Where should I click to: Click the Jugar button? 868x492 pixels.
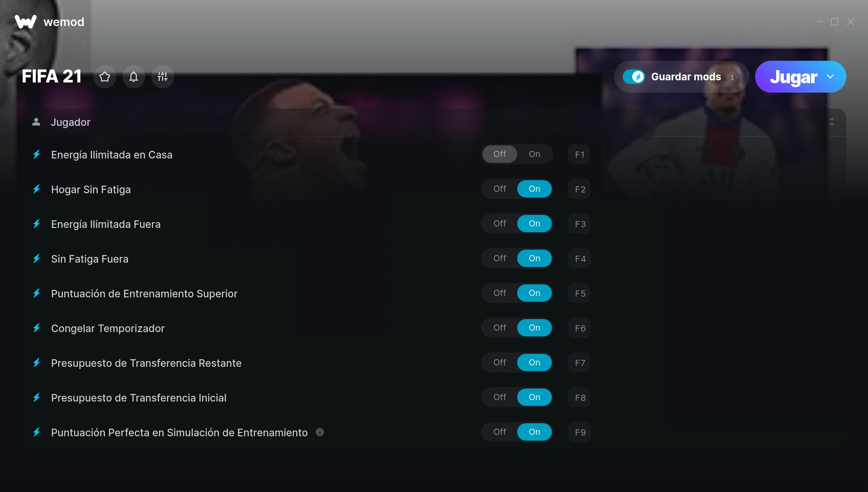click(x=793, y=77)
